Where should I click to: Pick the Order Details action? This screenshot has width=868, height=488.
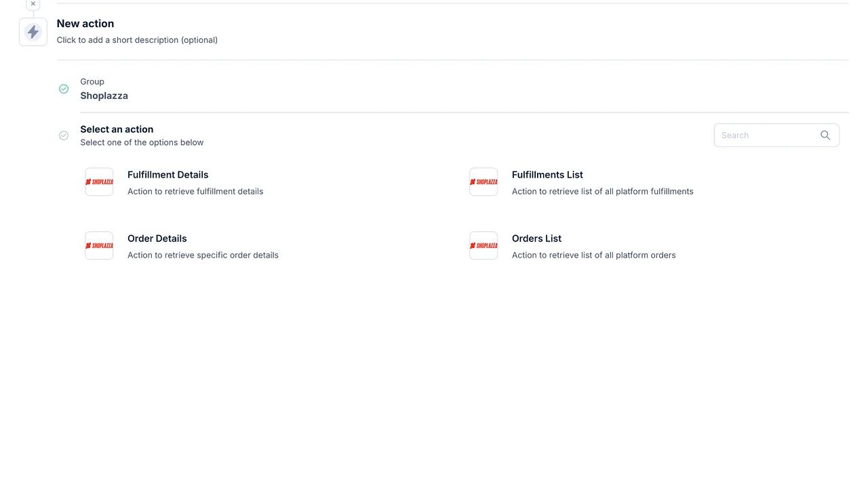157,239
